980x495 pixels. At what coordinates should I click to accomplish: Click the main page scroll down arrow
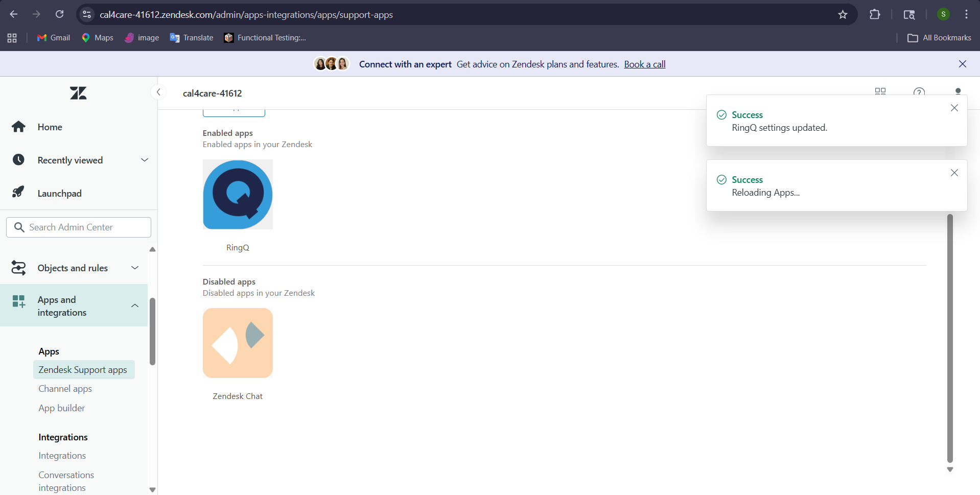point(950,469)
